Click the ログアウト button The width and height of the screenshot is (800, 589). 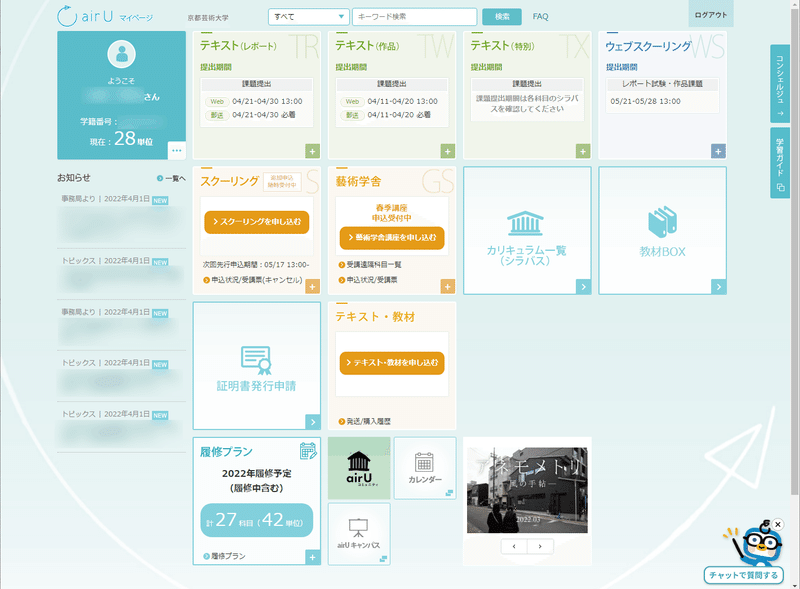click(x=711, y=14)
